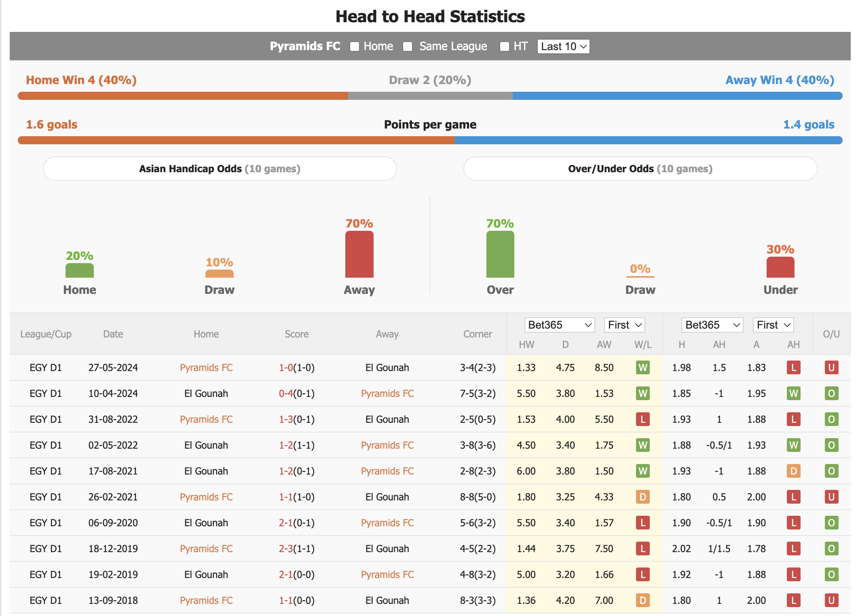858x616 pixels.
Task: Click the green O badge on 19-02-2019
Action: pos(831,574)
